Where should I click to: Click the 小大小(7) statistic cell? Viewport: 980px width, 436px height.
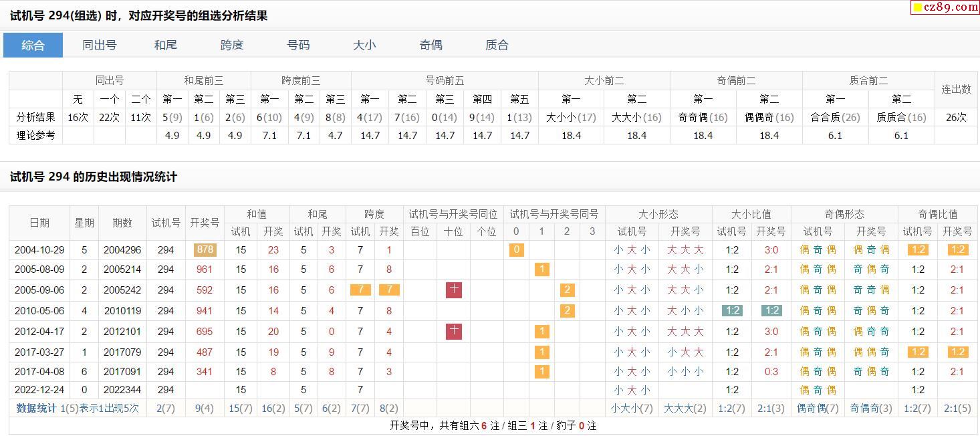click(x=632, y=408)
